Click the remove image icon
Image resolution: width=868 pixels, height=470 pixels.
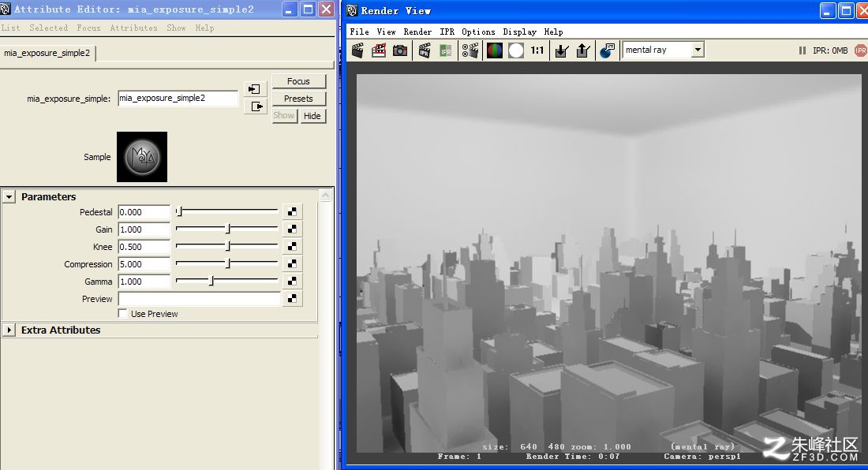[x=583, y=50]
